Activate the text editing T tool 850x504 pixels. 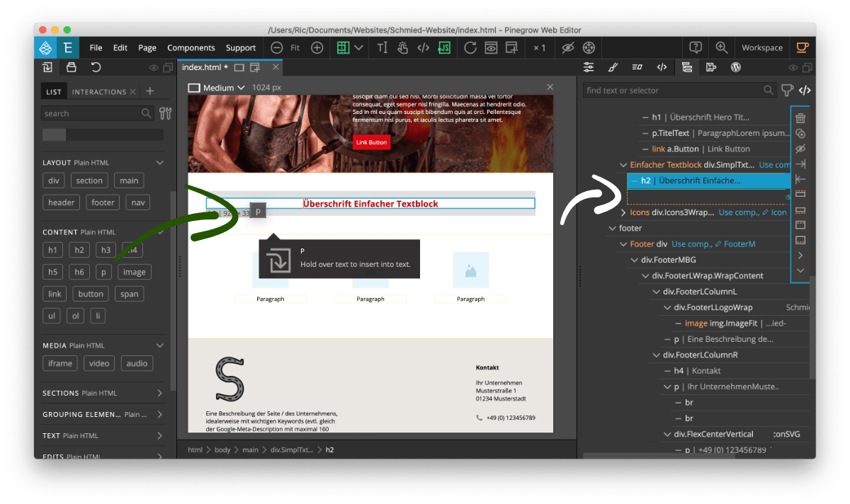coord(382,47)
